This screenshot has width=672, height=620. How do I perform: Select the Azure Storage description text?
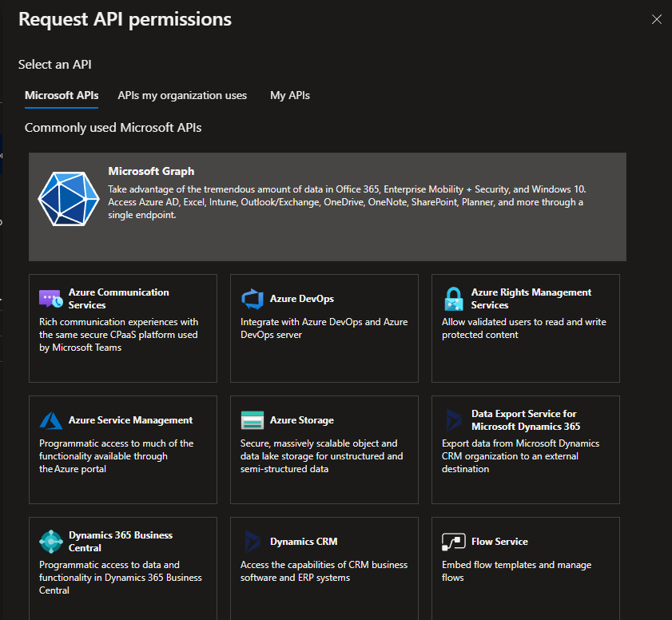(x=321, y=456)
